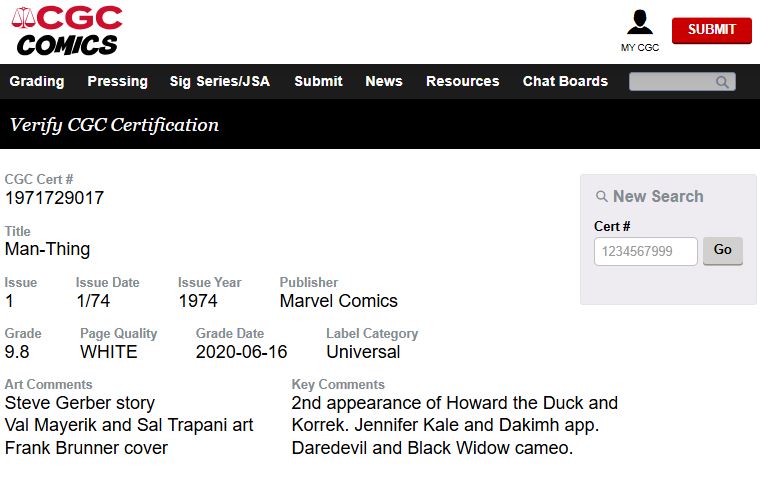Image resolution: width=760 pixels, height=477 pixels.
Task: Click the Man-Thing title text
Action: (x=47, y=249)
